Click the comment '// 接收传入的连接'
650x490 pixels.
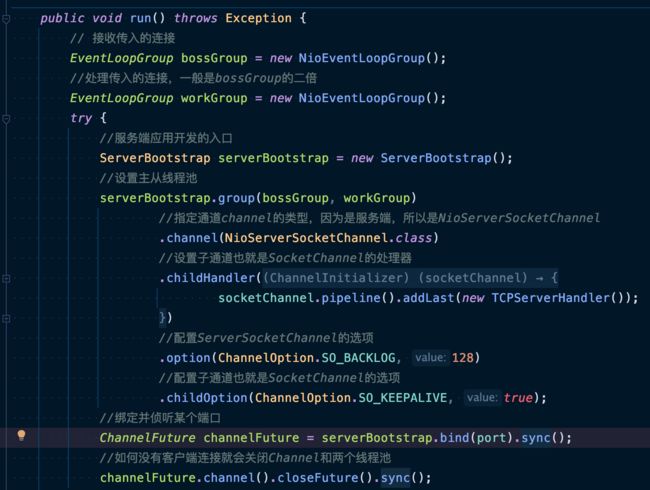point(122,38)
